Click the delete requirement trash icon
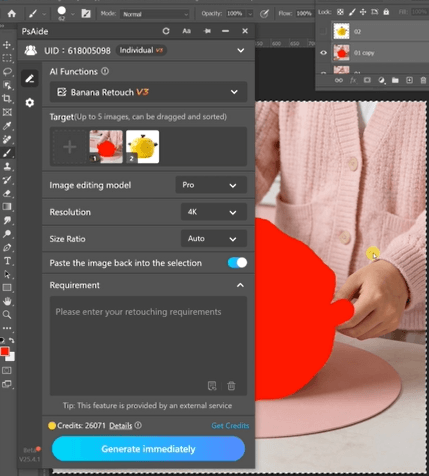This screenshot has width=429, height=476. [x=231, y=386]
